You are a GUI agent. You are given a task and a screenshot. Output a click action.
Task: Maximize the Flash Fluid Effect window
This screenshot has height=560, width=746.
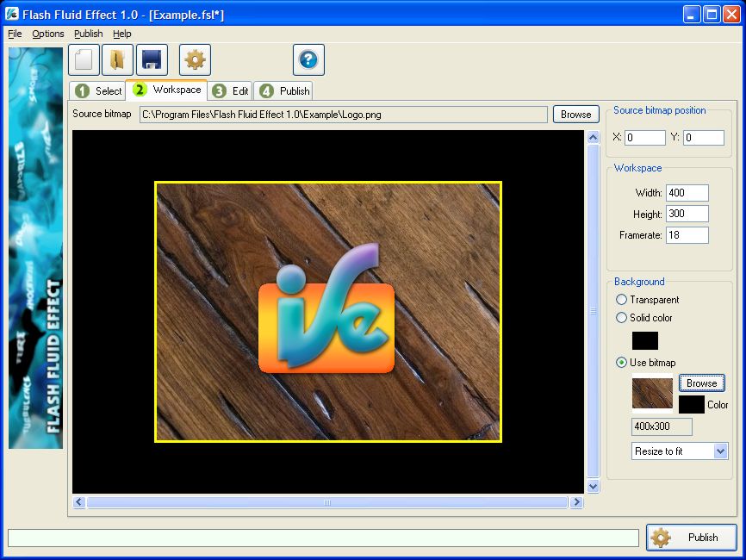(712, 15)
